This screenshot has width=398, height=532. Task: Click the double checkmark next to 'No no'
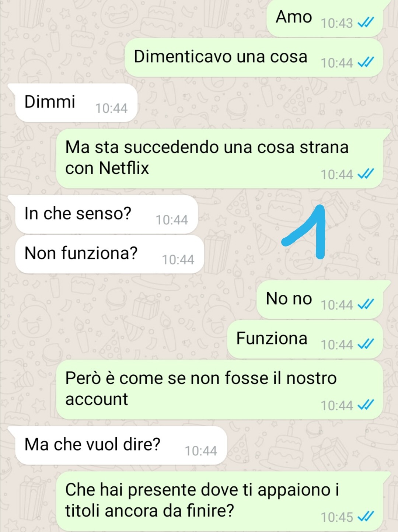(366, 305)
